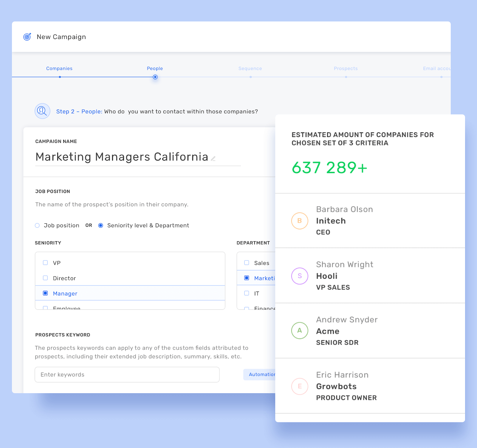The height and width of the screenshot is (448, 477).
Task: Go to the Companies step tab
Action: click(x=59, y=69)
